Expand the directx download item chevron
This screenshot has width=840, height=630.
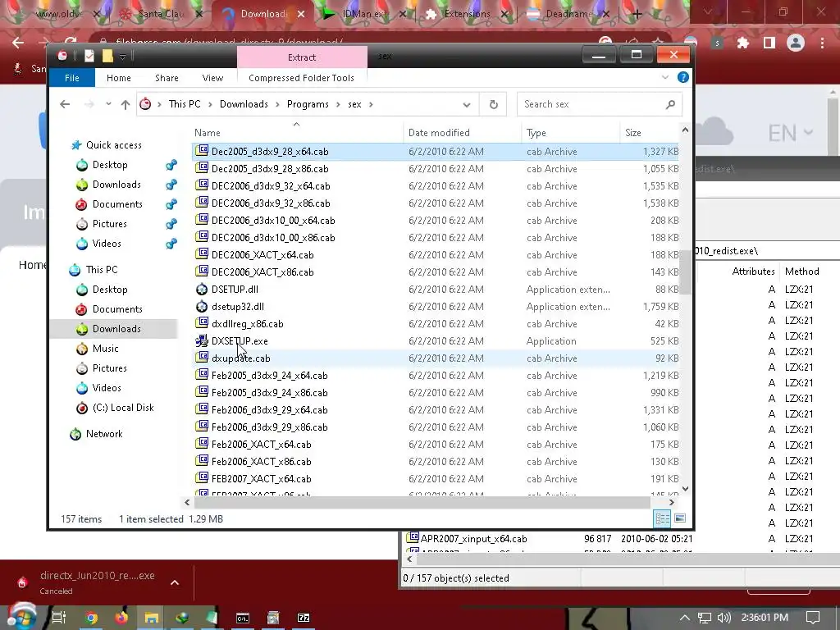coord(175,582)
